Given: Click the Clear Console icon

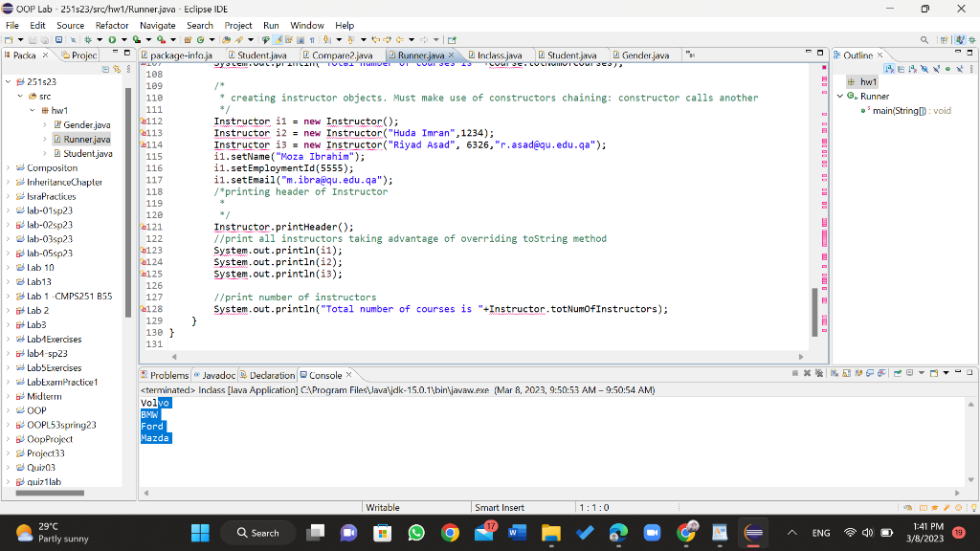Looking at the screenshot, I should 835,373.
